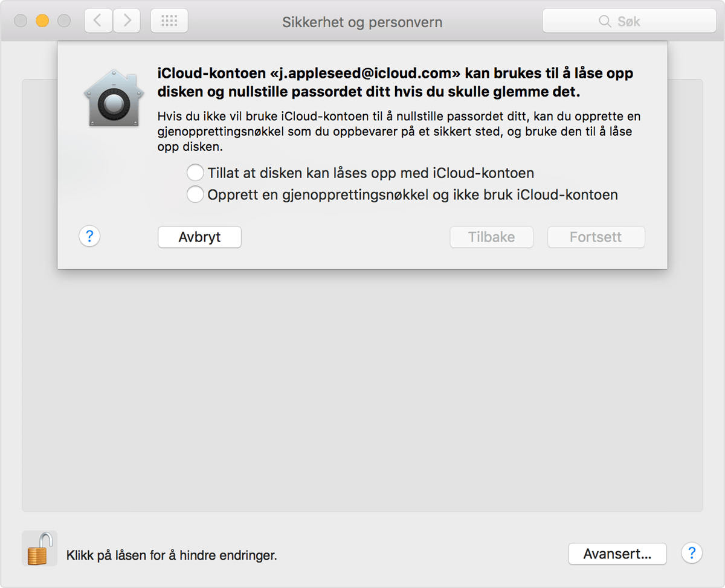Show all preferences with the grid icon
725x588 pixels.
point(169,21)
